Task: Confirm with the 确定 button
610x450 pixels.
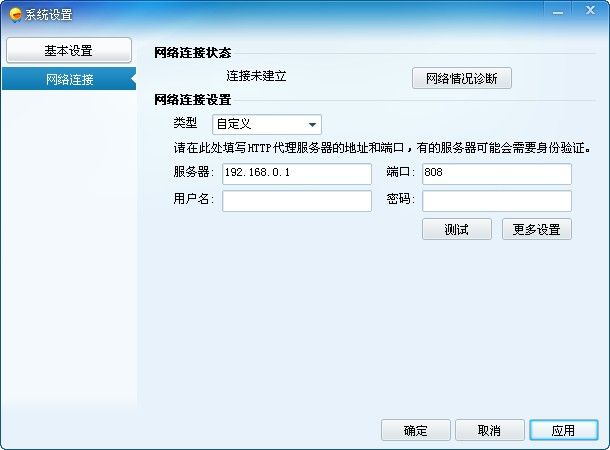Action: tap(415, 430)
